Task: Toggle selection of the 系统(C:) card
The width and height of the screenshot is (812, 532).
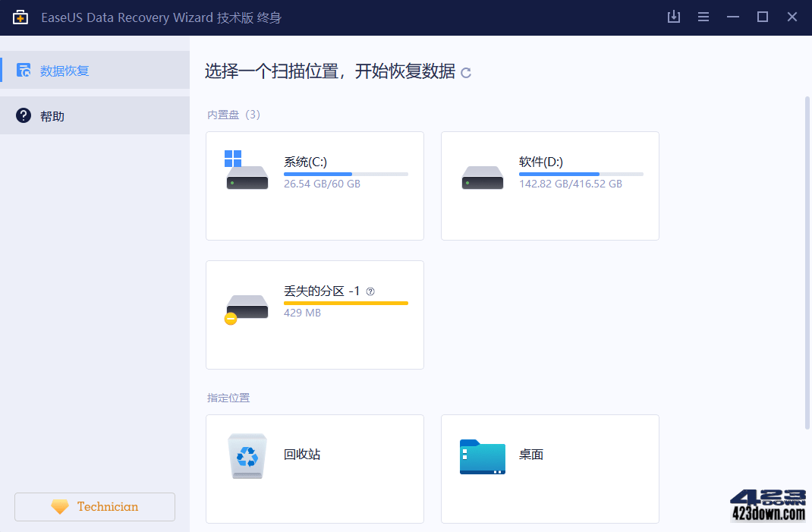Action: point(314,185)
